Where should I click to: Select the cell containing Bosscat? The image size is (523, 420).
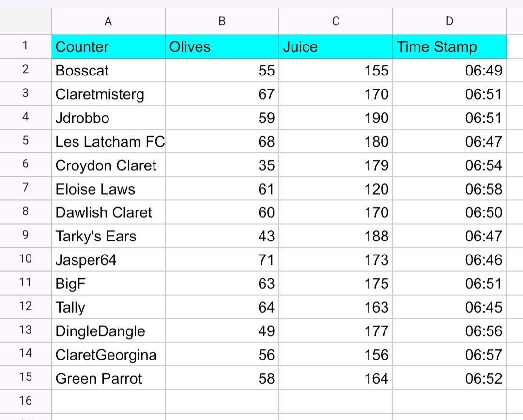click(x=108, y=71)
